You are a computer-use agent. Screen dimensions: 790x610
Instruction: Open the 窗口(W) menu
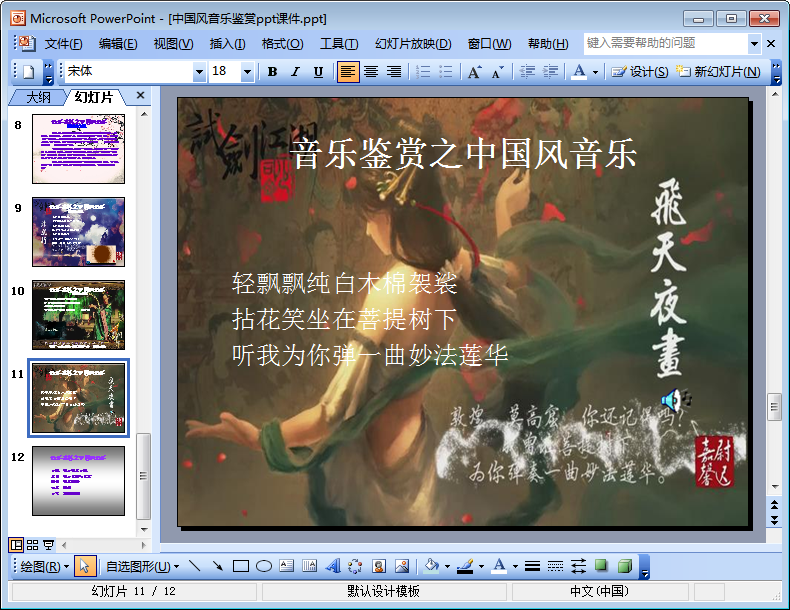point(489,44)
